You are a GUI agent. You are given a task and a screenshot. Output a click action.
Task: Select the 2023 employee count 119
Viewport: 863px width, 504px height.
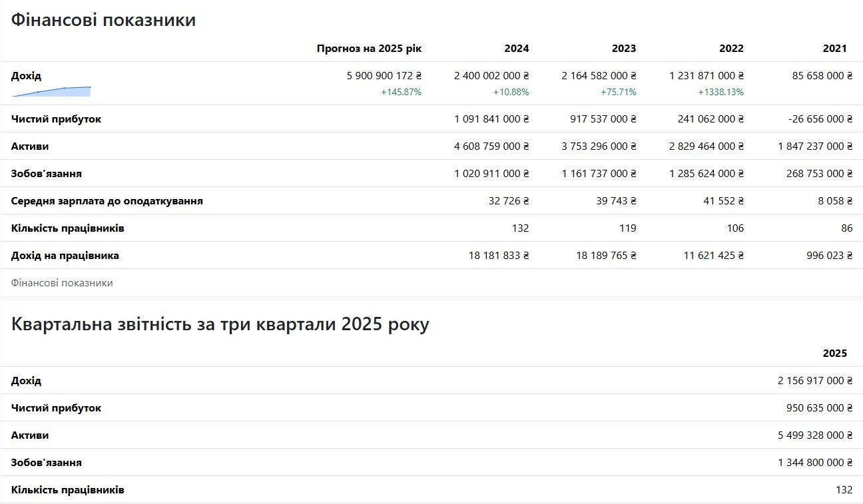point(627,228)
